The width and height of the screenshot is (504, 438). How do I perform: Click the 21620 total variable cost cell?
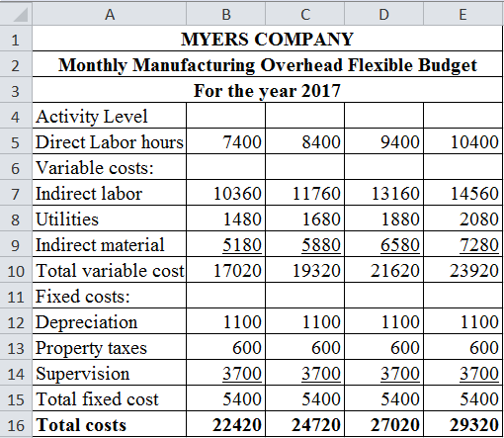[384, 270]
